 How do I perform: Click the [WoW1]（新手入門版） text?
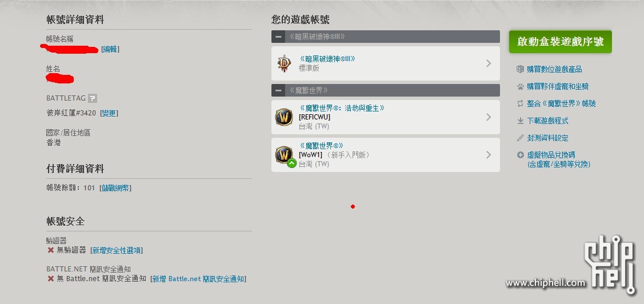[335, 155]
